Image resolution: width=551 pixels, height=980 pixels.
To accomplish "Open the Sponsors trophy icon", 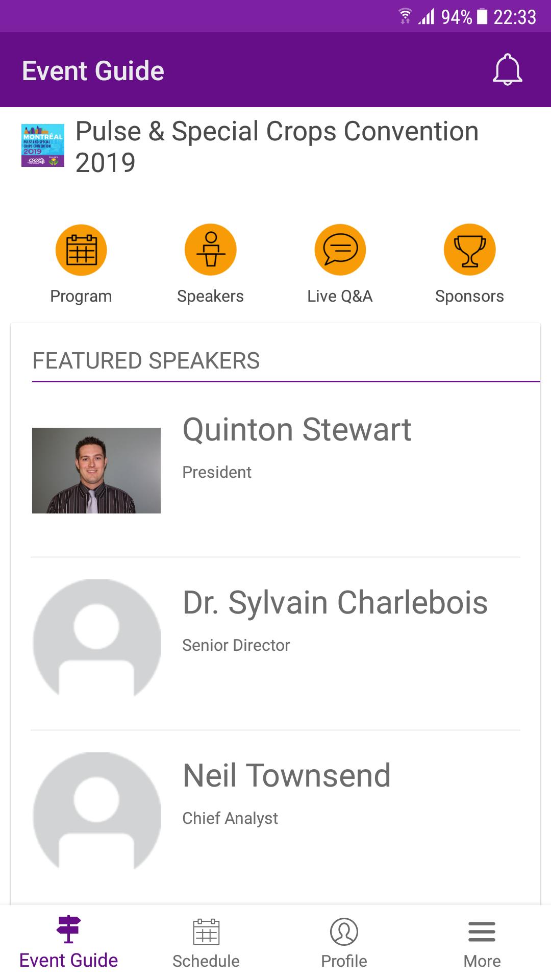I will pos(469,250).
